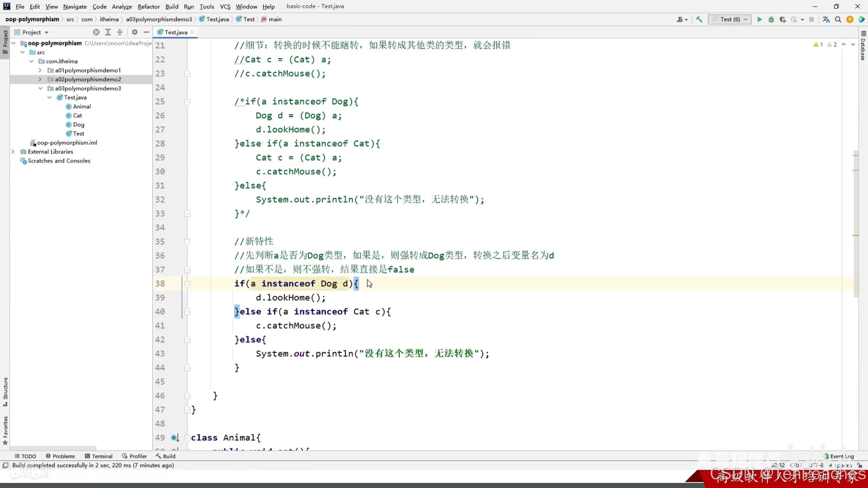Expand External Libraries node

13,151
